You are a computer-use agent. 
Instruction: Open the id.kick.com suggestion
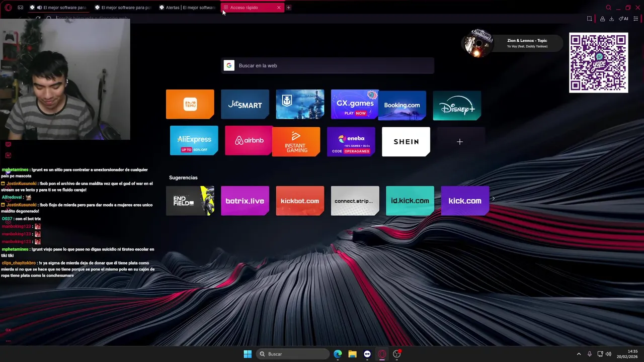(x=410, y=201)
